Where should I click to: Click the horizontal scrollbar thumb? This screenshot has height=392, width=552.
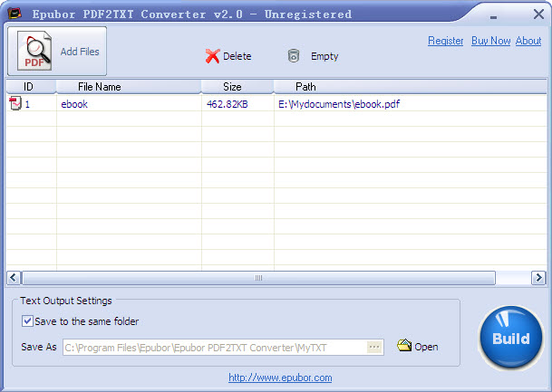click(258, 278)
